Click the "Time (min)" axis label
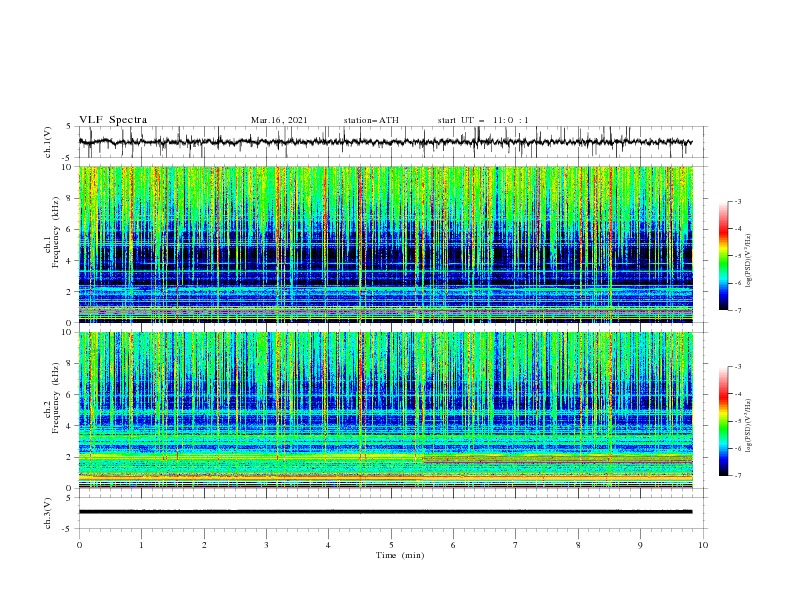 pyautogui.click(x=400, y=555)
